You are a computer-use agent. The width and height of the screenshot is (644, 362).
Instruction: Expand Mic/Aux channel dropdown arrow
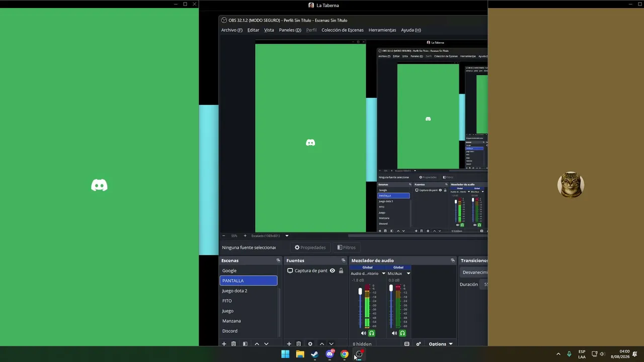click(x=408, y=274)
